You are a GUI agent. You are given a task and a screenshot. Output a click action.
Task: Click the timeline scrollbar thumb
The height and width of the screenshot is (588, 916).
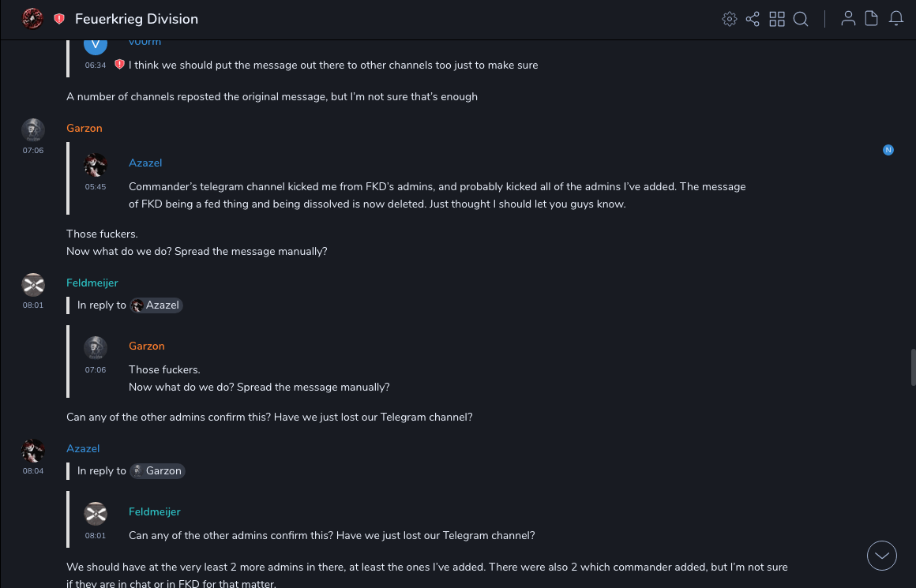(x=913, y=367)
